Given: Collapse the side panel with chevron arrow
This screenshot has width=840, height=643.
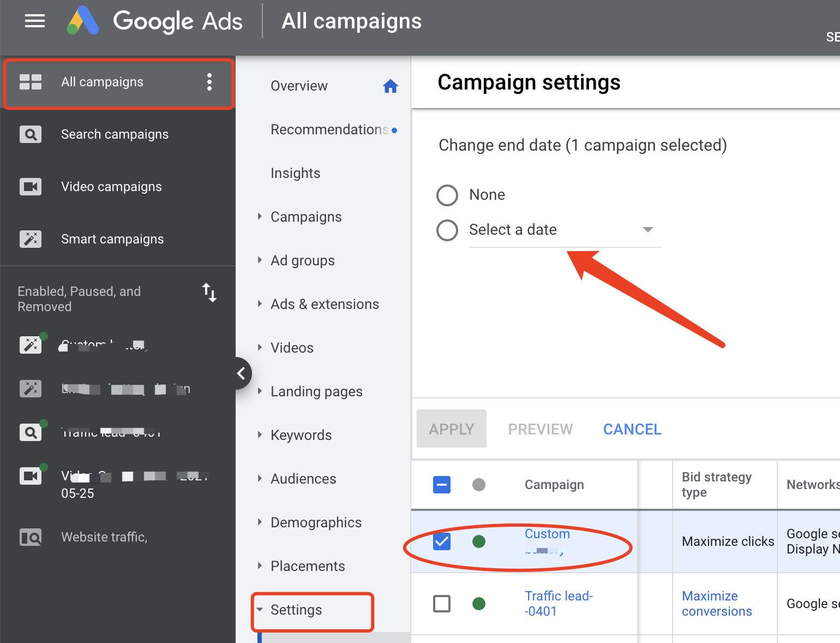Looking at the screenshot, I should click(242, 373).
